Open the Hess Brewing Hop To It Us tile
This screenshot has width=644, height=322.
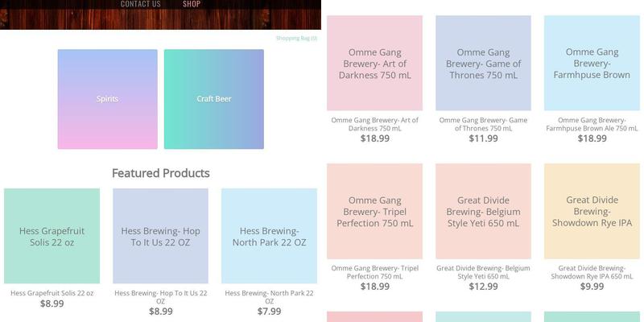(x=160, y=236)
